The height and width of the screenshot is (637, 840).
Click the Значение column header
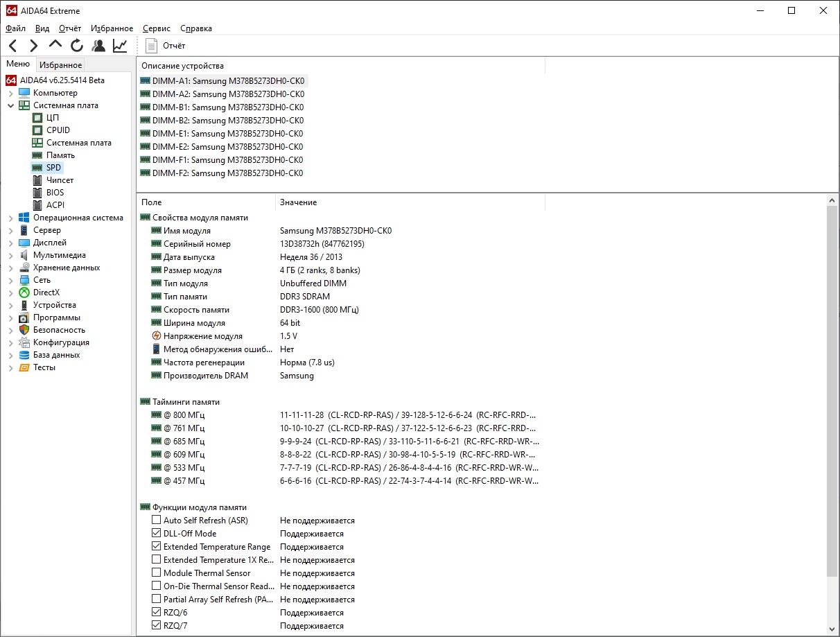click(x=410, y=202)
